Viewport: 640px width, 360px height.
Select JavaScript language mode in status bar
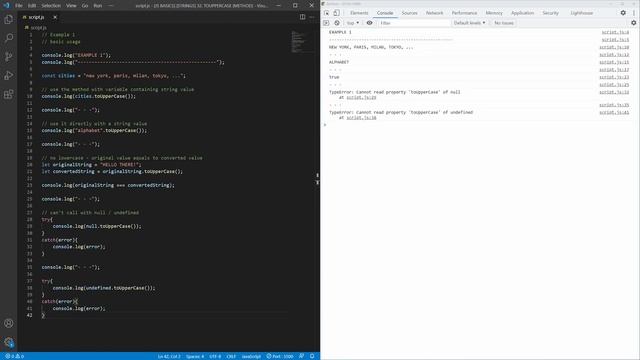tap(251, 356)
